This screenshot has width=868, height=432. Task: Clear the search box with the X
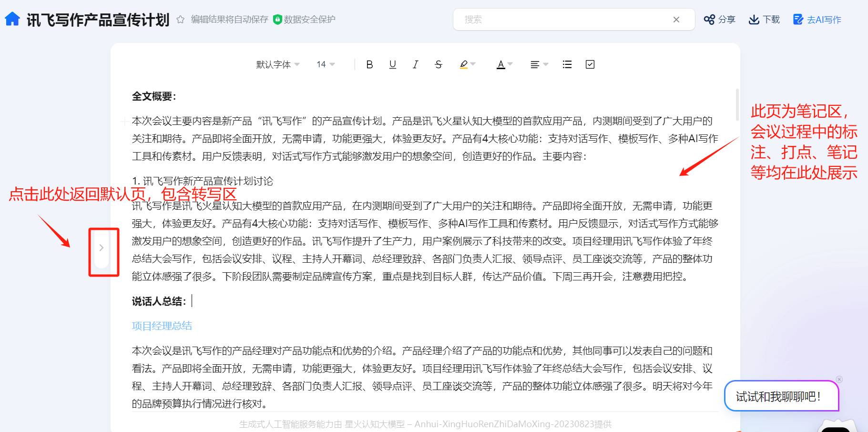[x=676, y=20]
